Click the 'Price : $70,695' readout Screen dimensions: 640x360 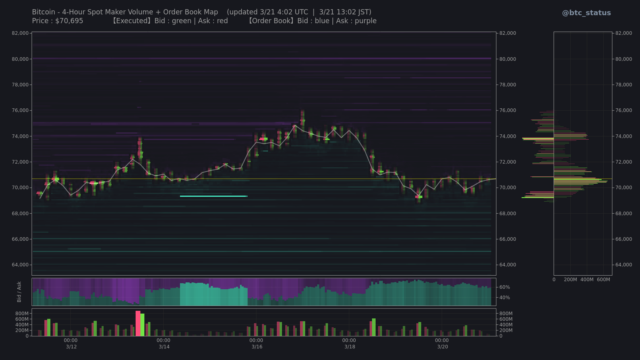pyautogui.click(x=58, y=21)
